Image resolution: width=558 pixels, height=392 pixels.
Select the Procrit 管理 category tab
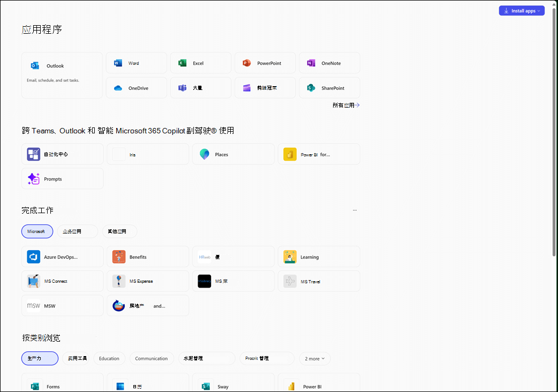(x=267, y=359)
